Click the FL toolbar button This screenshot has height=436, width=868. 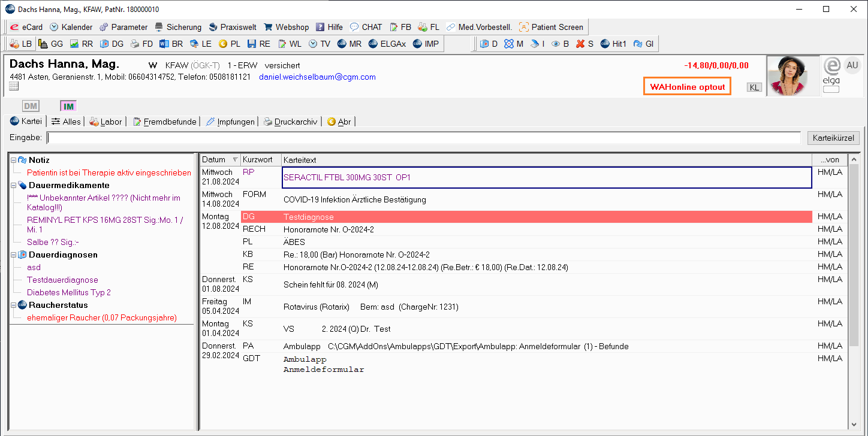click(x=429, y=27)
